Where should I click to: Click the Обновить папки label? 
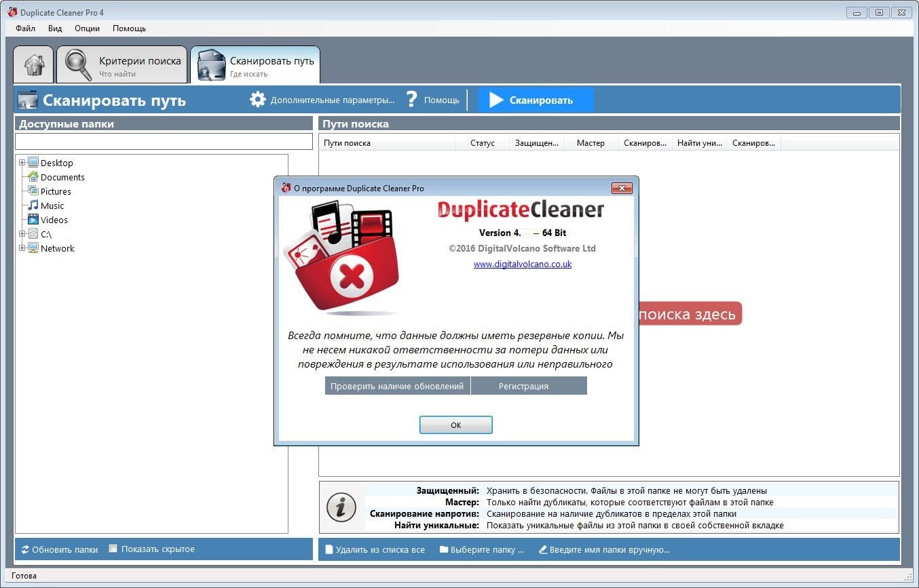click(65, 549)
